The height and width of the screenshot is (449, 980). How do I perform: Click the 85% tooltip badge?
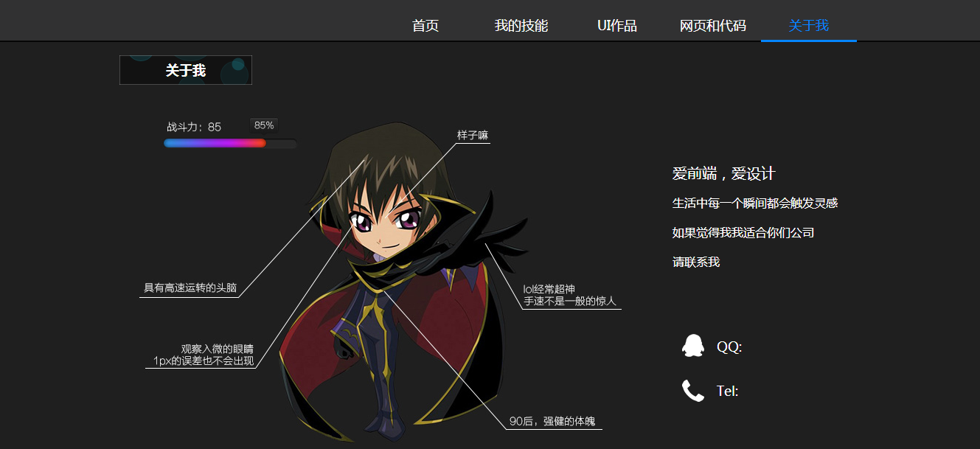tap(264, 125)
